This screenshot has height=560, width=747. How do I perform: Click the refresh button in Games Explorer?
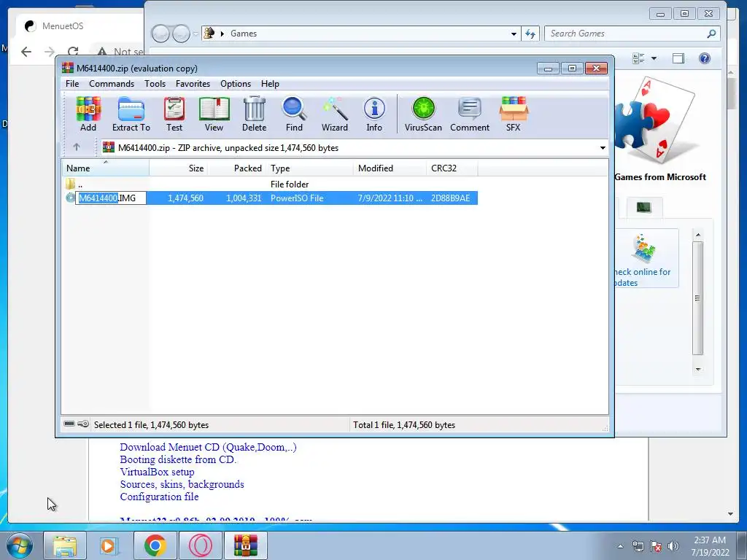point(530,34)
